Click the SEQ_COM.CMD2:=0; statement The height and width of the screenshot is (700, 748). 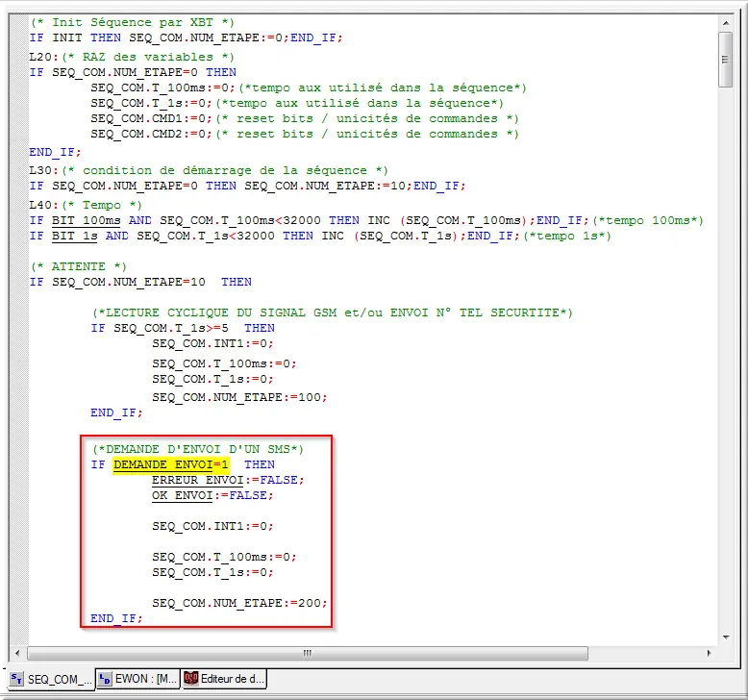point(151,134)
